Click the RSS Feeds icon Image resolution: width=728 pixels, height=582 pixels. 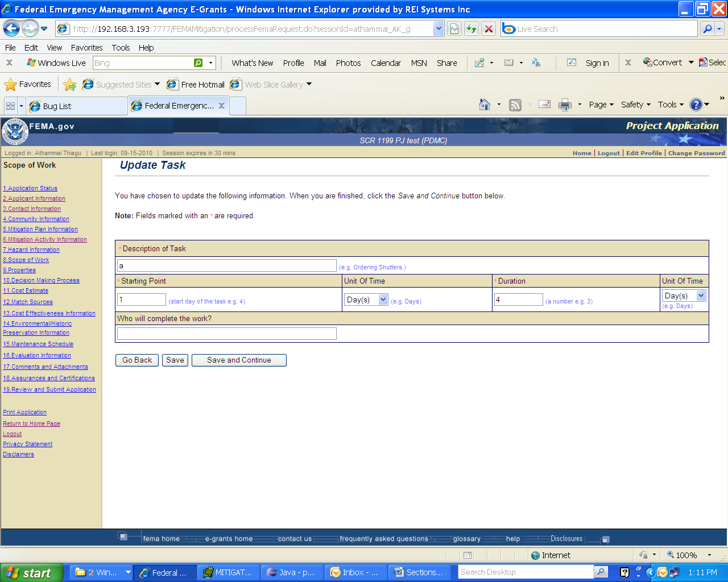(515, 105)
